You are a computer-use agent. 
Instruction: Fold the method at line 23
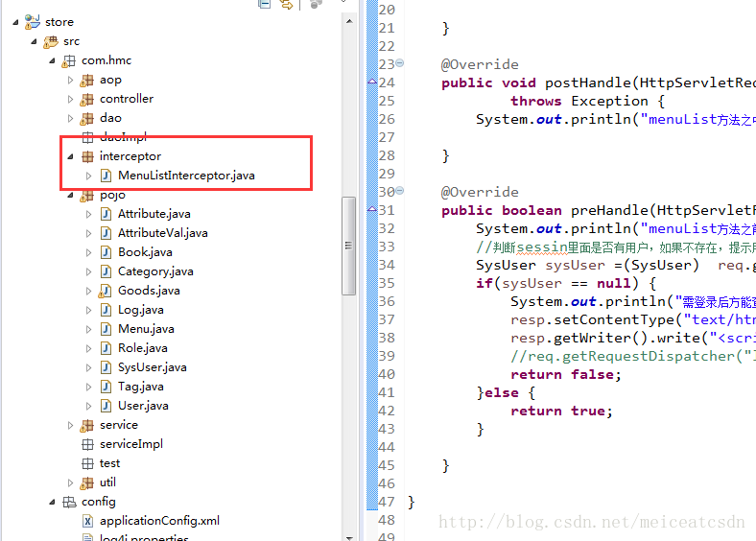point(400,62)
